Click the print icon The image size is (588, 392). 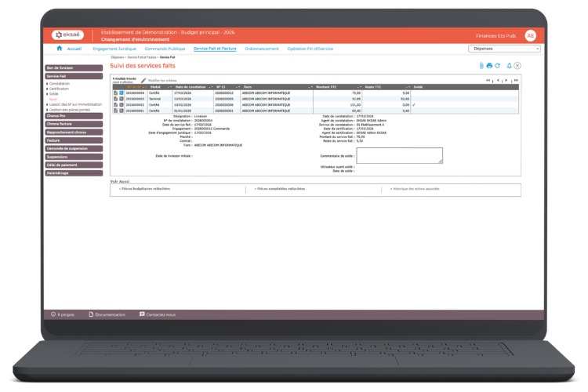[x=489, y=66]
